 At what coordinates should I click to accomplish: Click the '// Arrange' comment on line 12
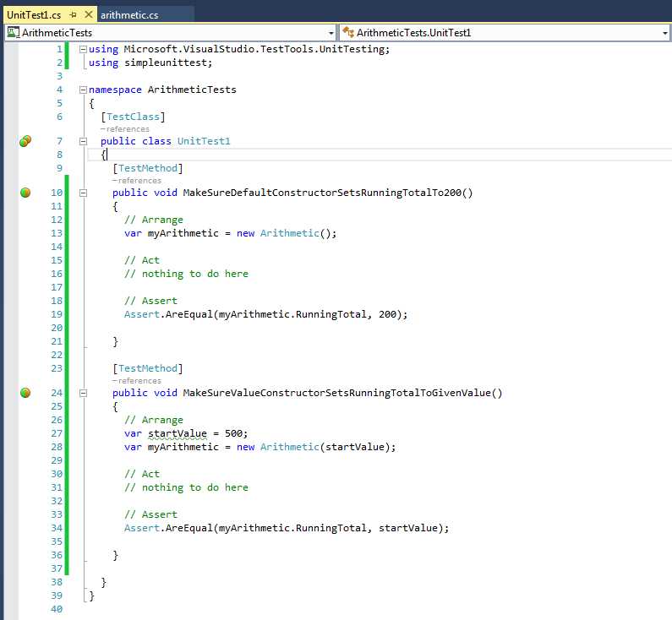click(154, 220)
